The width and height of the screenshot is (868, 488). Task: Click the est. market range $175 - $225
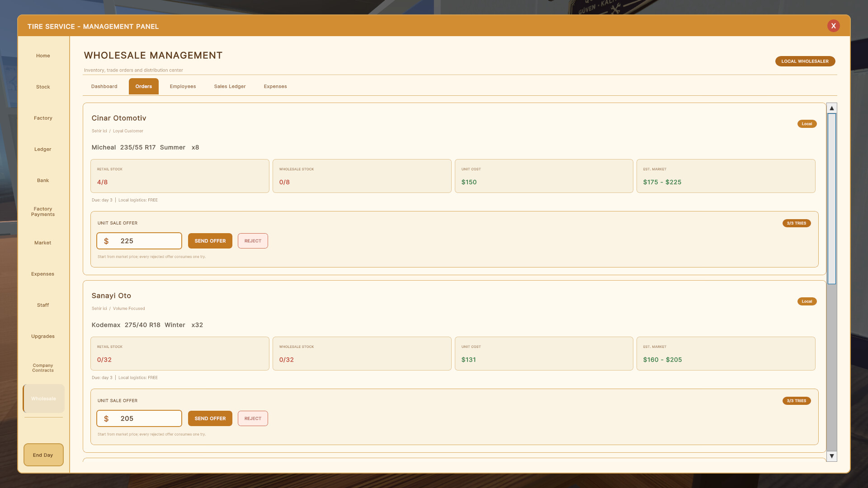662,182
